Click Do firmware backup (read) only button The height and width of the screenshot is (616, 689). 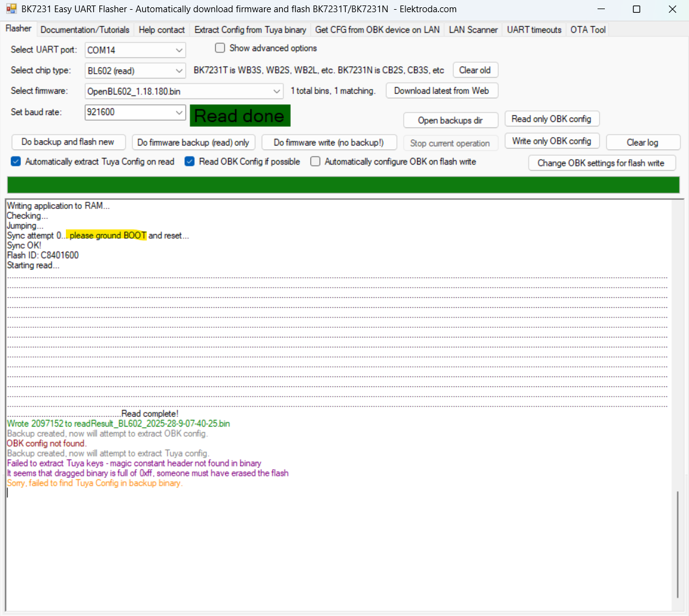click(x=193, y=142)
